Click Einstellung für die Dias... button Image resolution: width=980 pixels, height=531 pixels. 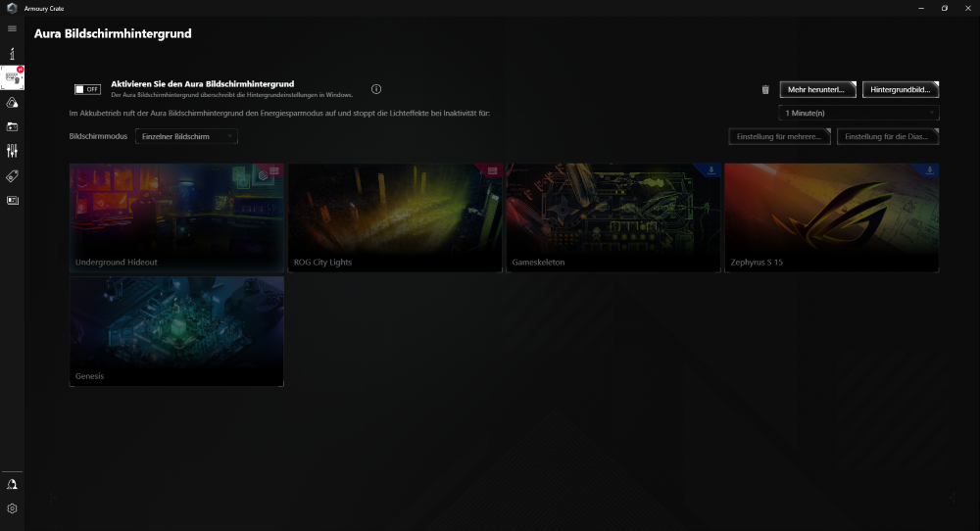coord(888,136)
